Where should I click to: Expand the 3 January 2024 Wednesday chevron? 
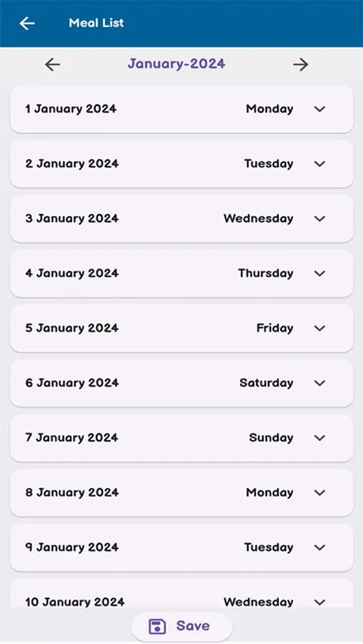tap(319, 218)
